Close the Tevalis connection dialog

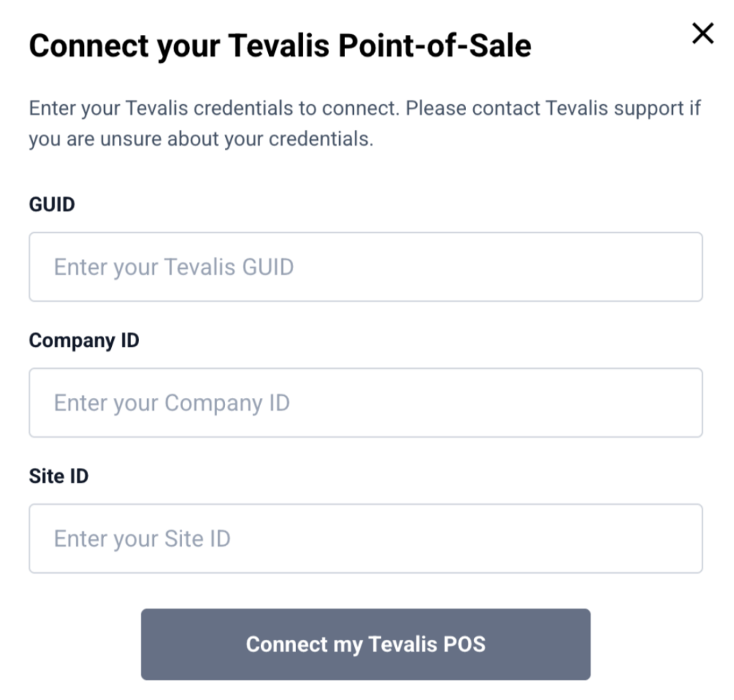(702, 34)
